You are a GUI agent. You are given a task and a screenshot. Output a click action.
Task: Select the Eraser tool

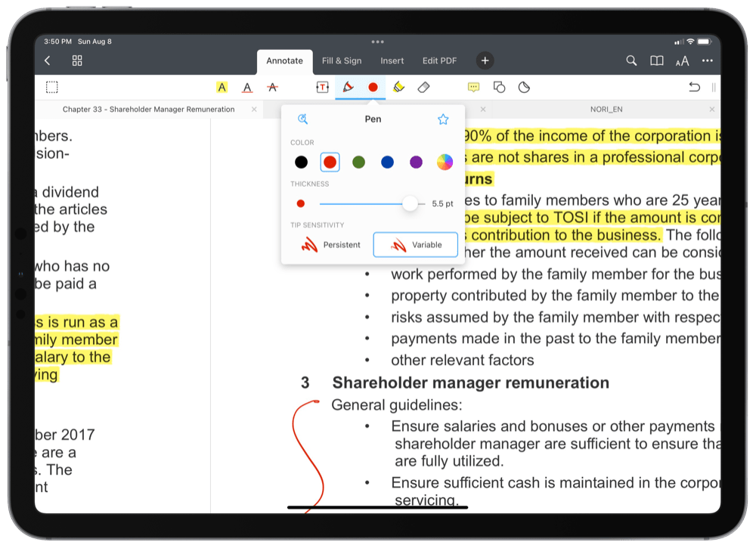pyautogui.click(x=423, y=87)
